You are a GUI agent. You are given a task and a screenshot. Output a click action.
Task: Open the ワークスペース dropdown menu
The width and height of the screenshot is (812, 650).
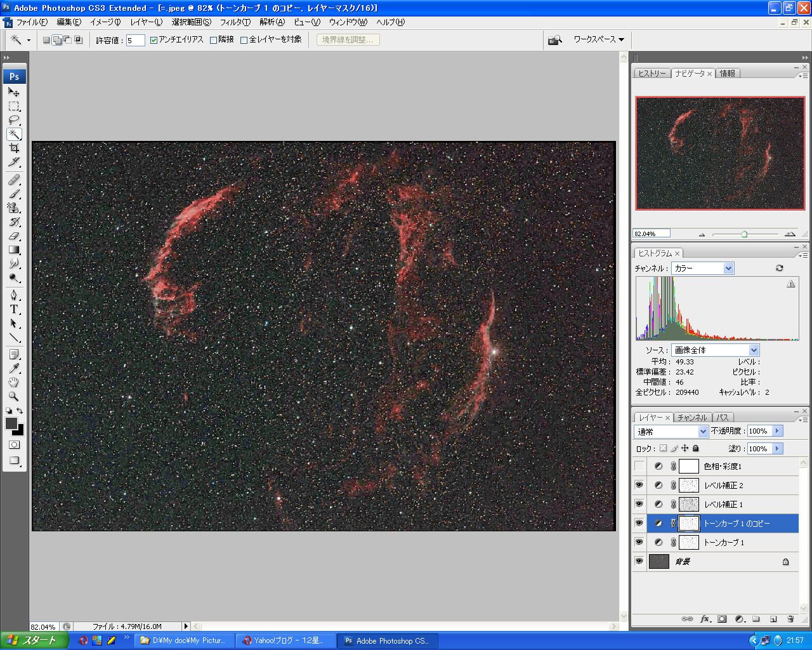click(x=598, y=39)
